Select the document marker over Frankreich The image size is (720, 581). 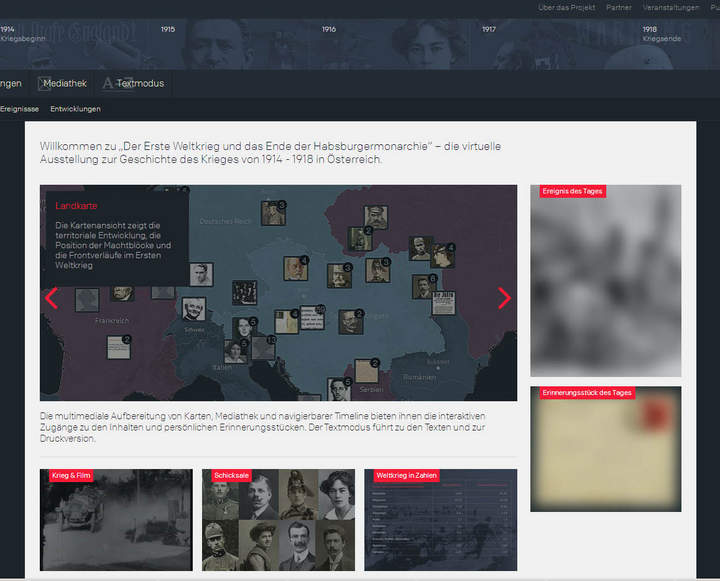pos(118,348)
